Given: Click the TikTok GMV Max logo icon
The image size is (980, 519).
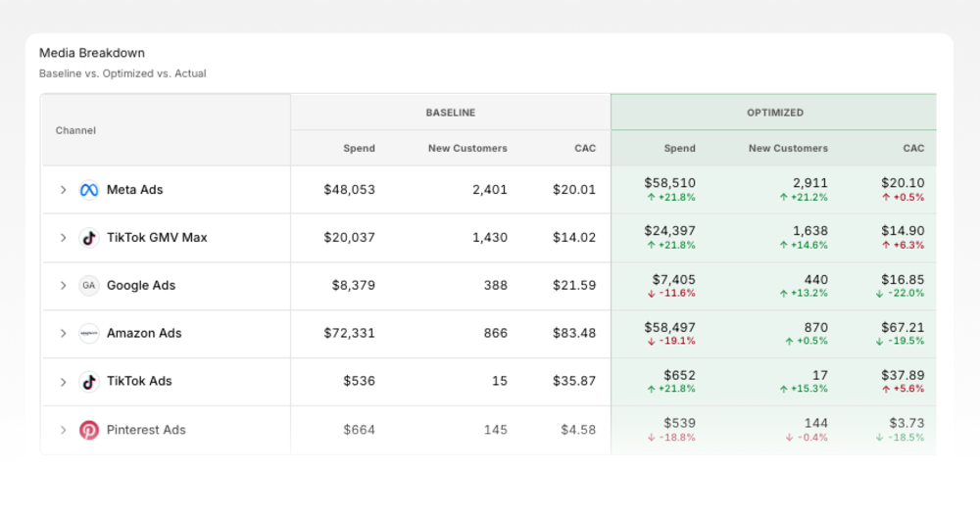Looking at the screenshot, I should [x=89, y=238].
